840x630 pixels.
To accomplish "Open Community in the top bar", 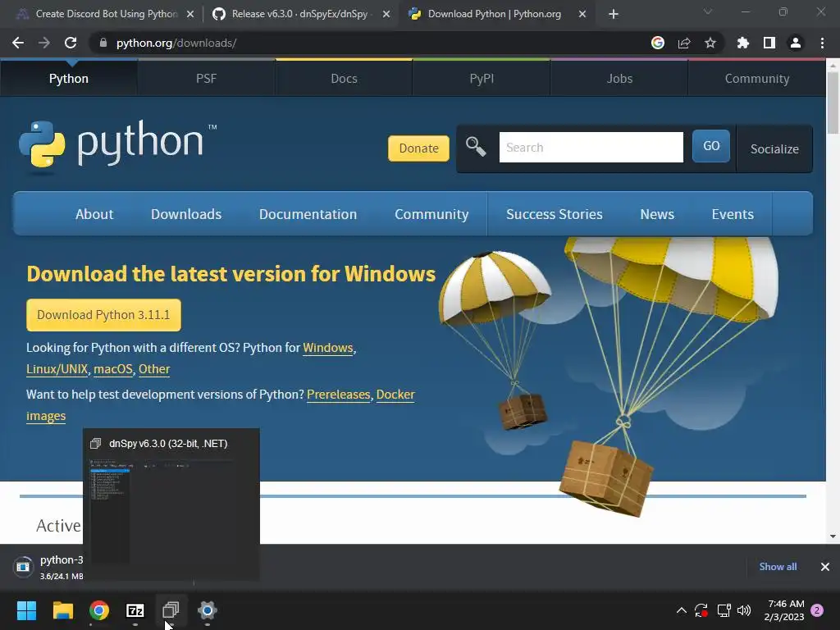I will click(757, 78).
